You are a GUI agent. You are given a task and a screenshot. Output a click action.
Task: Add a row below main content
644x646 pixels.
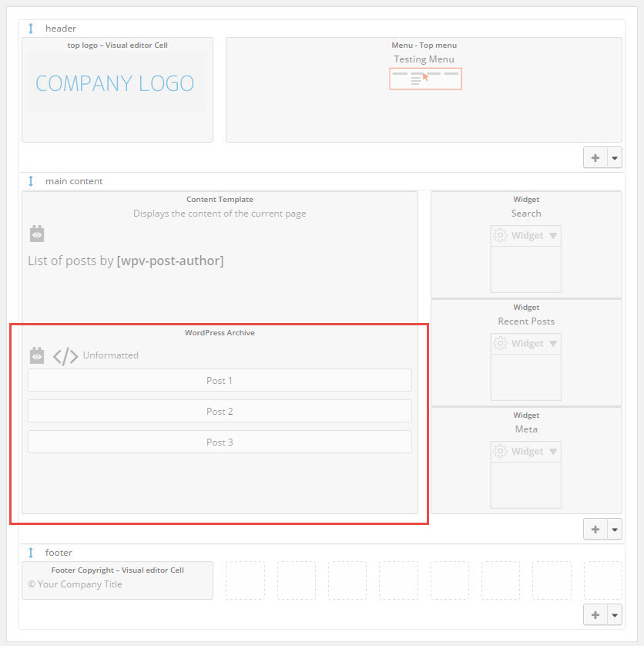[x=595, y=530]
